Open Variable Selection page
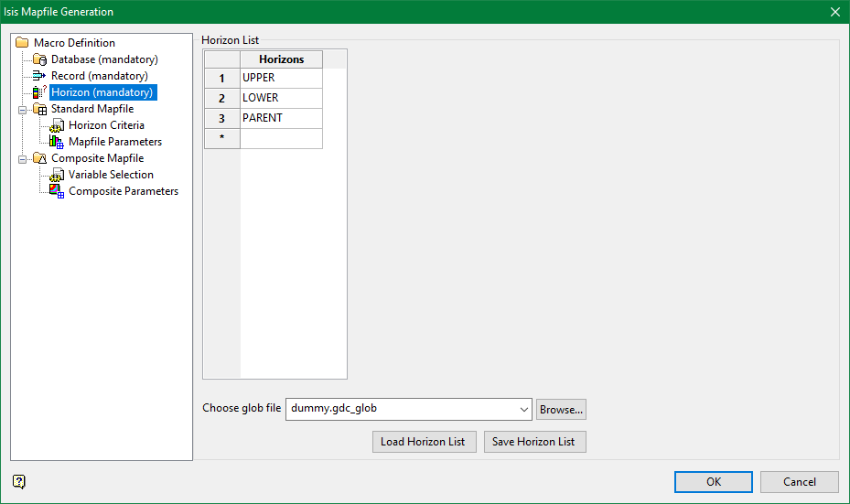 coord(111,175)
